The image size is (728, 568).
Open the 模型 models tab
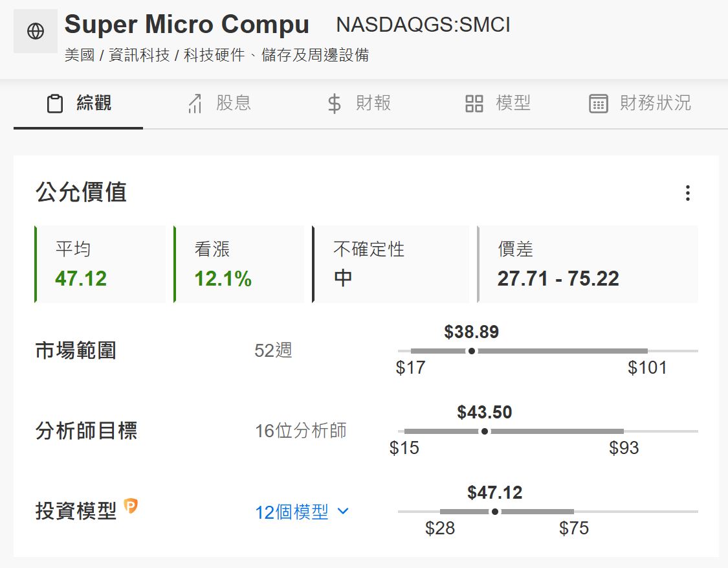click(497, 103)
